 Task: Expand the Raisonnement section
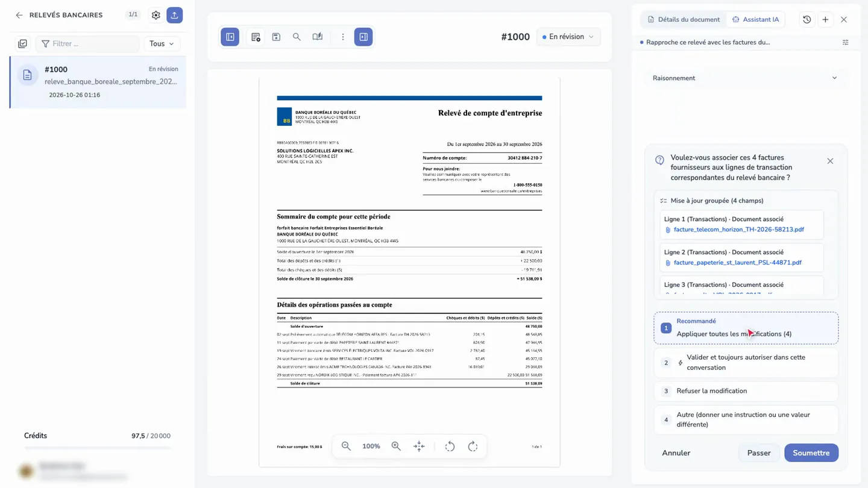point(745,78)
